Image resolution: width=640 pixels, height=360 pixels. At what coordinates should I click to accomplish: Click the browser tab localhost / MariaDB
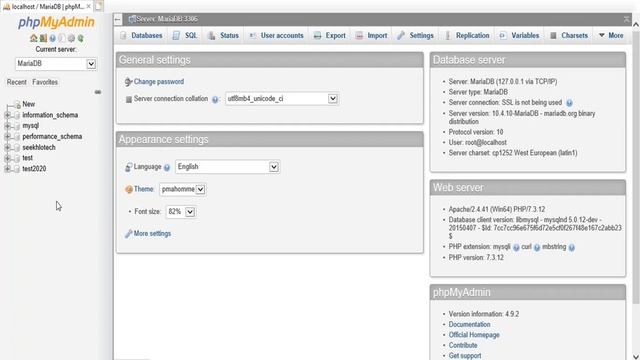46,7
